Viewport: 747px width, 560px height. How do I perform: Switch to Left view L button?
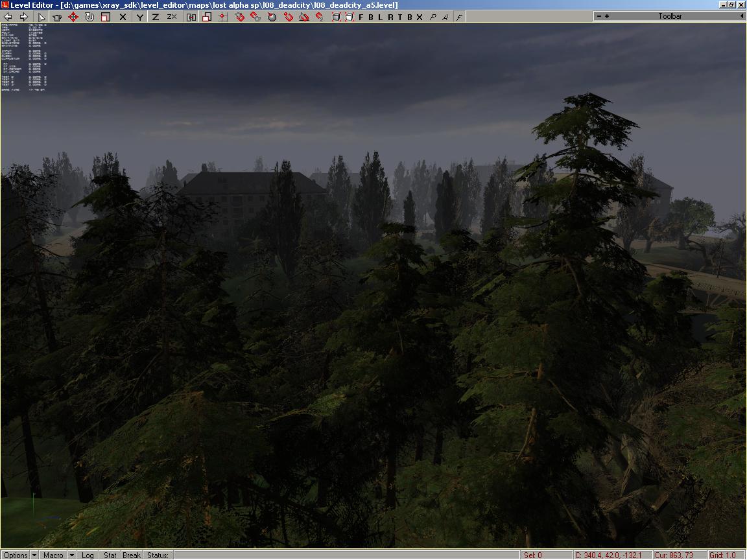(380, 17)
